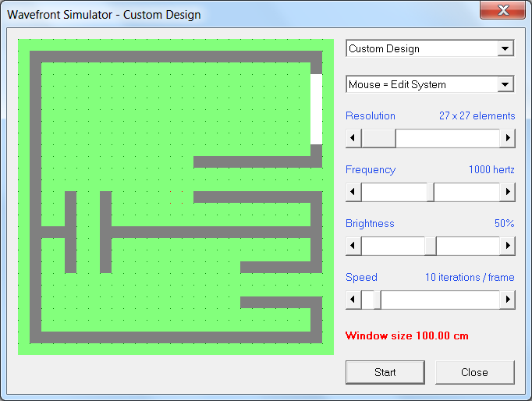Click the red source dots in the design
Viewport: 532px width, 401px height.
(176, 197)
